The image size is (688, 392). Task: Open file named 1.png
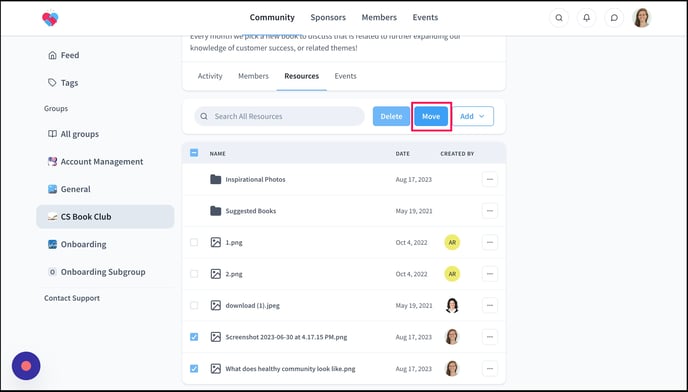point(234,242)
